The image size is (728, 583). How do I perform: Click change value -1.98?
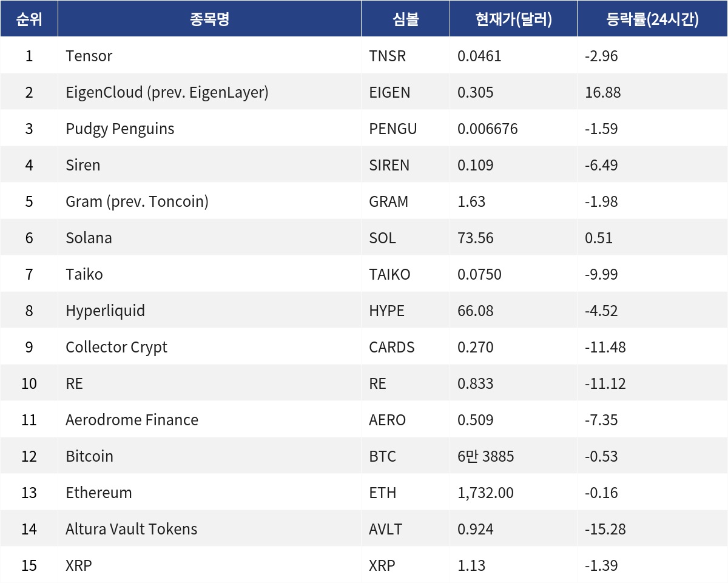pos(601,201)
